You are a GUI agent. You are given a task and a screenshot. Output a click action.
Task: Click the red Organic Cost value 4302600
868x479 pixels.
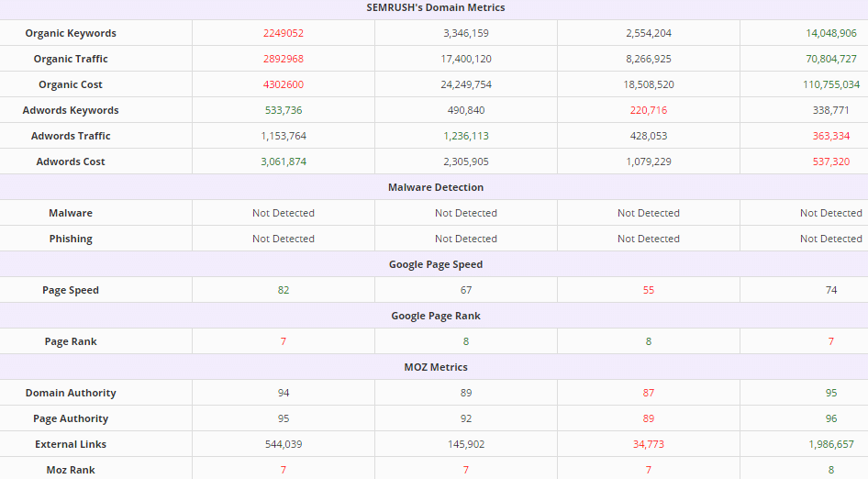(284, 84)
